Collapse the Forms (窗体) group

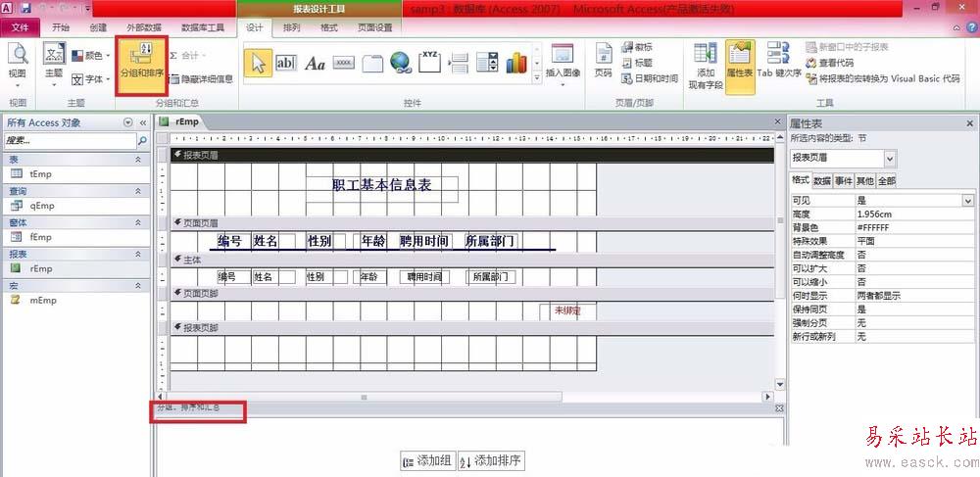138,222
